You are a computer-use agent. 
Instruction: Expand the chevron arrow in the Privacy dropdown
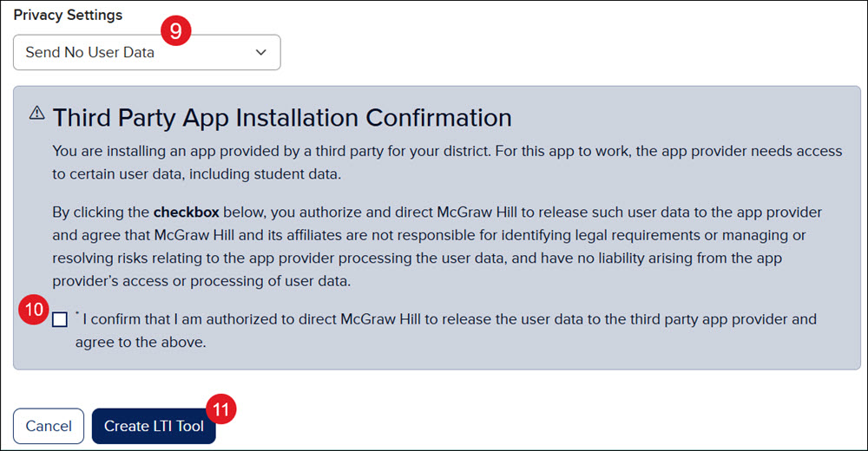(x=260, y=53)
